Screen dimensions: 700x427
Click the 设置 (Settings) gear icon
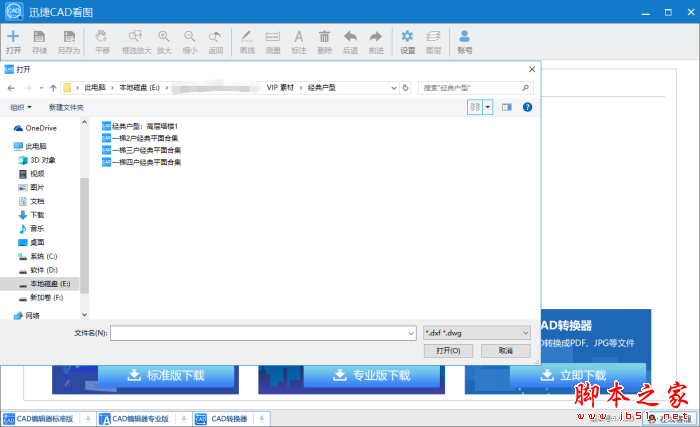tap(407, 41)
